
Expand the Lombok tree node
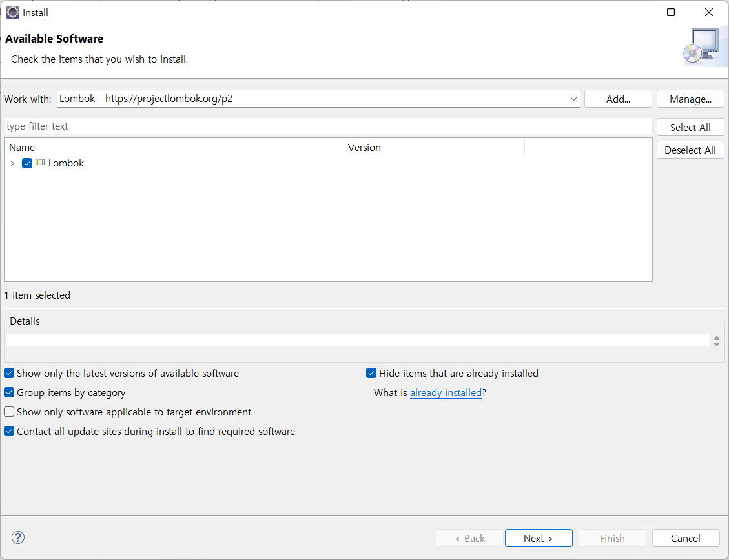click(x=12, y=163)
